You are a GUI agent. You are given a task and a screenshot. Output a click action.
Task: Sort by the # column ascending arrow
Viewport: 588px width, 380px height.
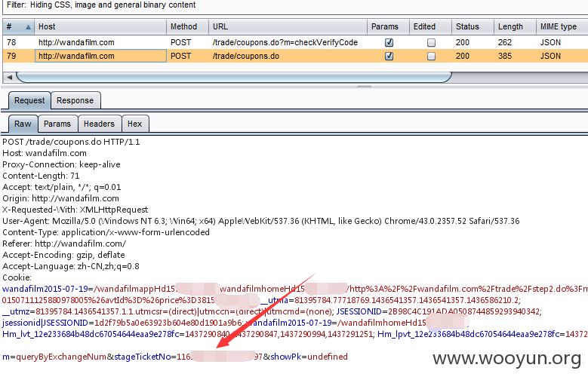(x=28, y=27)
